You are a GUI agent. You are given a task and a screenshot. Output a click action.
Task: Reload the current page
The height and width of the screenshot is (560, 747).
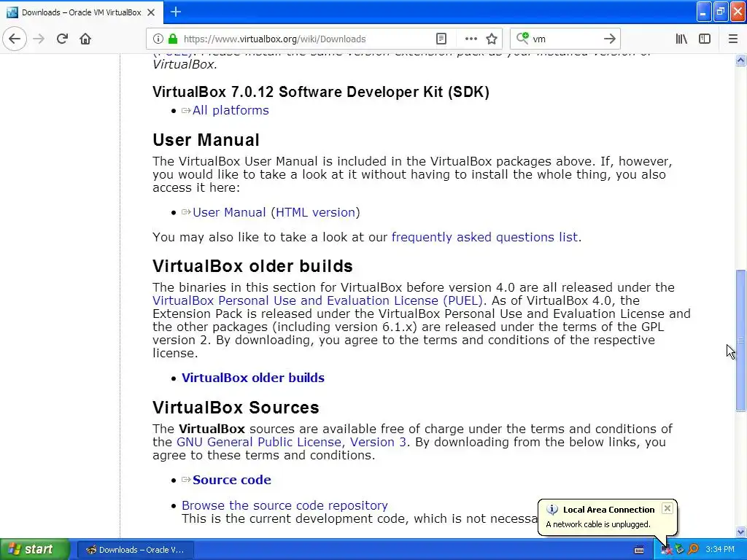point(62,39)
